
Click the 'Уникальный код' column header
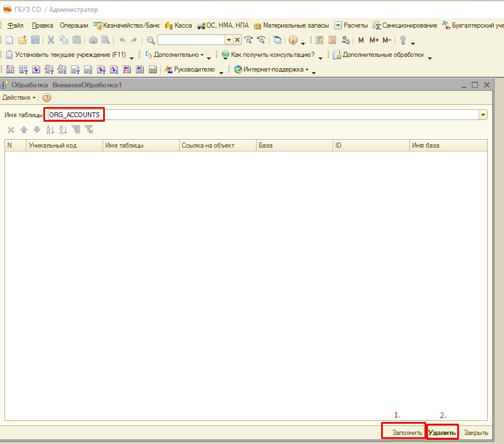pos(52,145)
